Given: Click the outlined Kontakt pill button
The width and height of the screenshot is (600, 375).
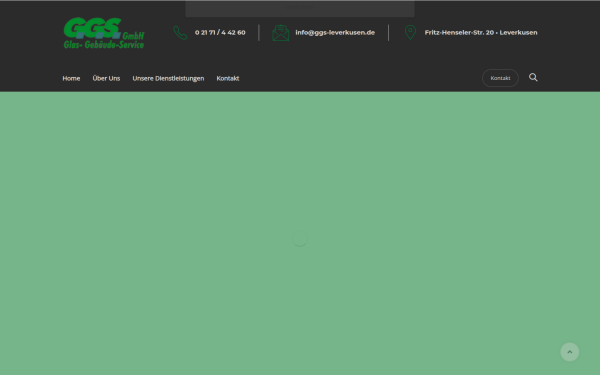Looking at the screenshot, I should pyautogui.click(x=500, y=78).
